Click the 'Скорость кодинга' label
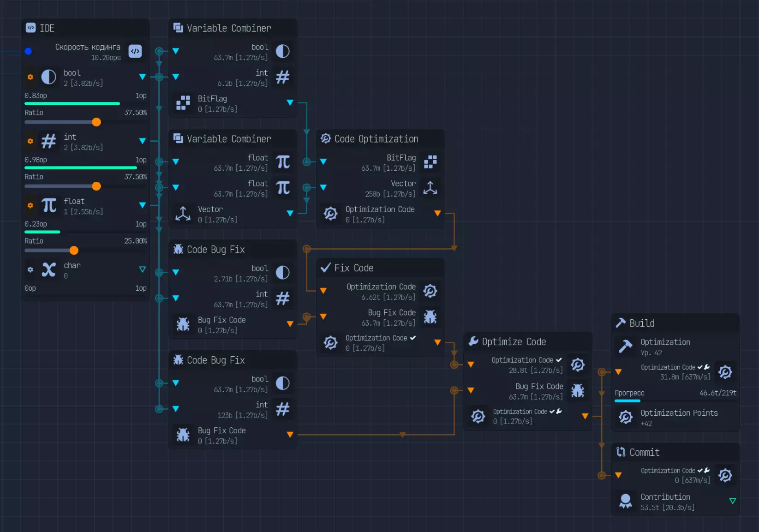The image size is (759, 532). point(88,47)
